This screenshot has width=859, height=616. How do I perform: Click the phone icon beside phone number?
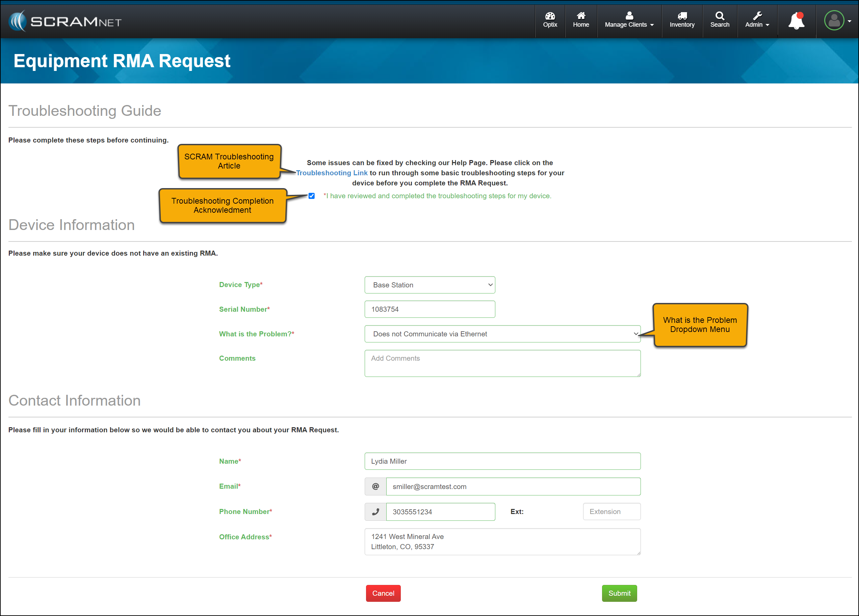coord(375,511)
